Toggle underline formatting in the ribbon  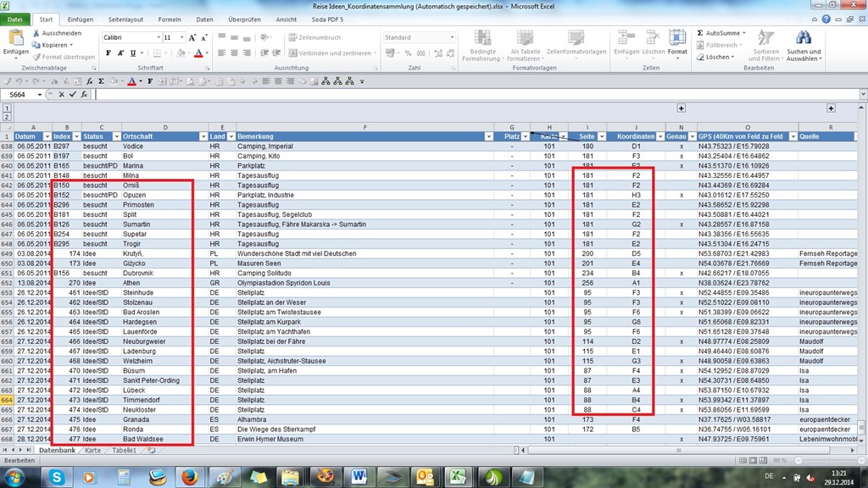134,53
